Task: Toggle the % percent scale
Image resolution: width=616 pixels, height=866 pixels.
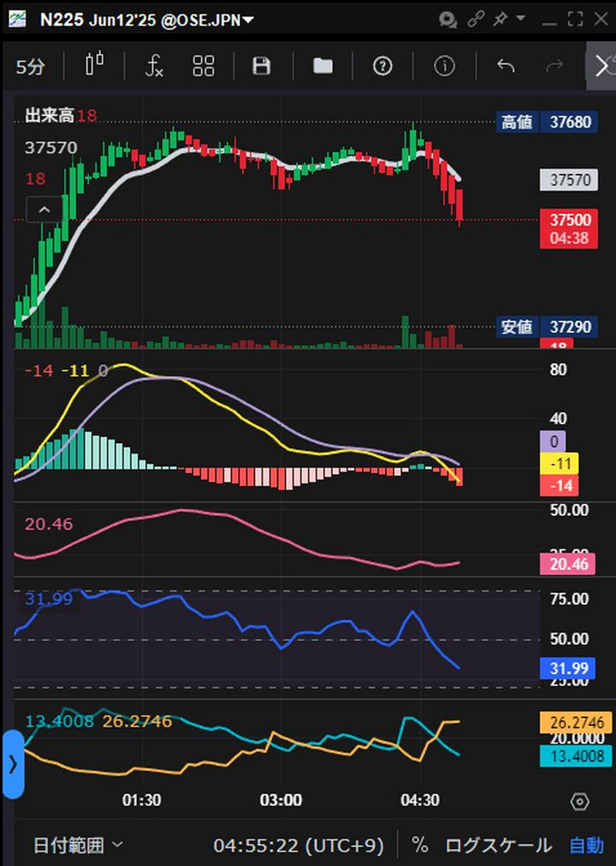Action: pyautogui.click(x=419, y=845)
